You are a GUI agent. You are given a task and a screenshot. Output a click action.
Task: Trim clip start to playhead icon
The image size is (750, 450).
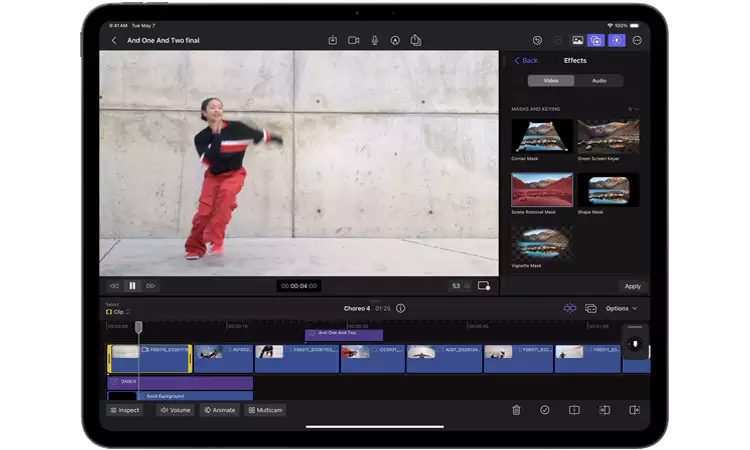point(605,410)
